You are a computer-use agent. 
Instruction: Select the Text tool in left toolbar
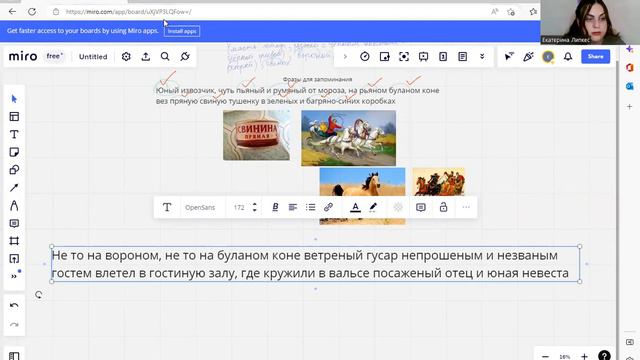coord(14,134)
